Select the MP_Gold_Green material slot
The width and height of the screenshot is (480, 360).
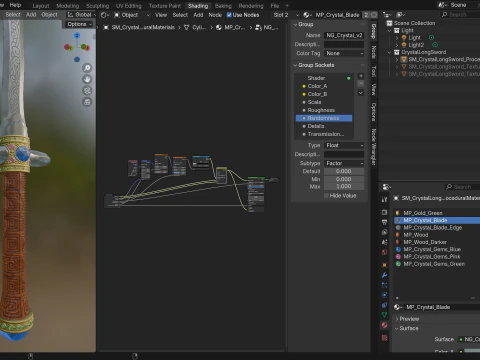pyautogui.click(x=437, y=213)
